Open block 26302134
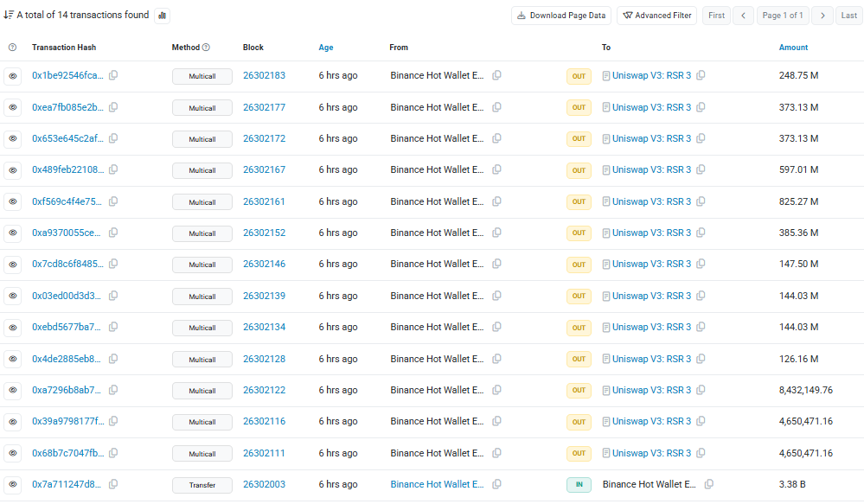The width and height of the screenshot is (864, 504). (265, 327)
